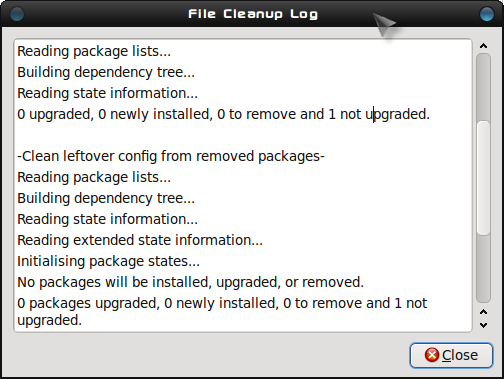The width and height of the screenshot is (504, 379).
Task: Click the round blue button at title bar right
Action: pyautogui.click(x=487, y=14)
